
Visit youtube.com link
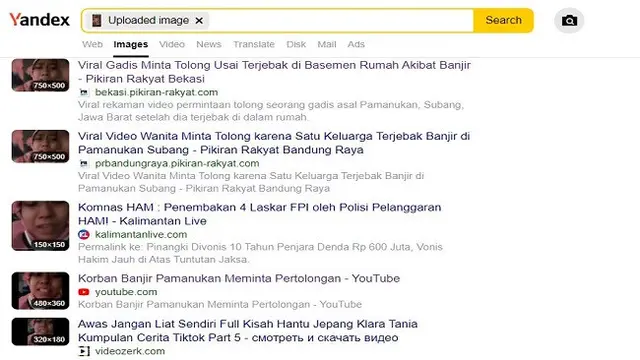[x=126, y=292]
